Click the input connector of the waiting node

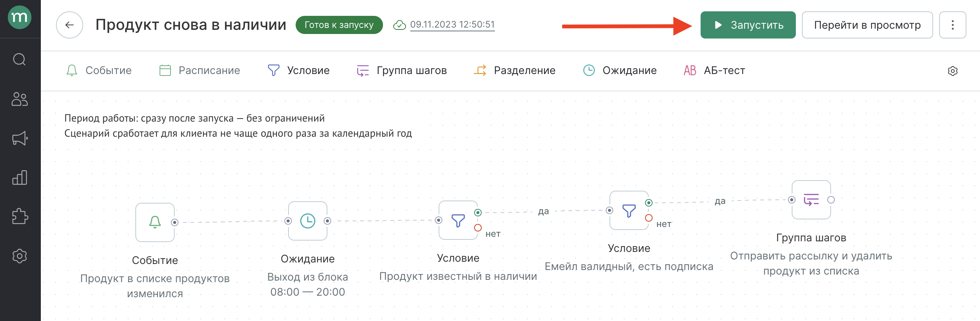[288, 221]
